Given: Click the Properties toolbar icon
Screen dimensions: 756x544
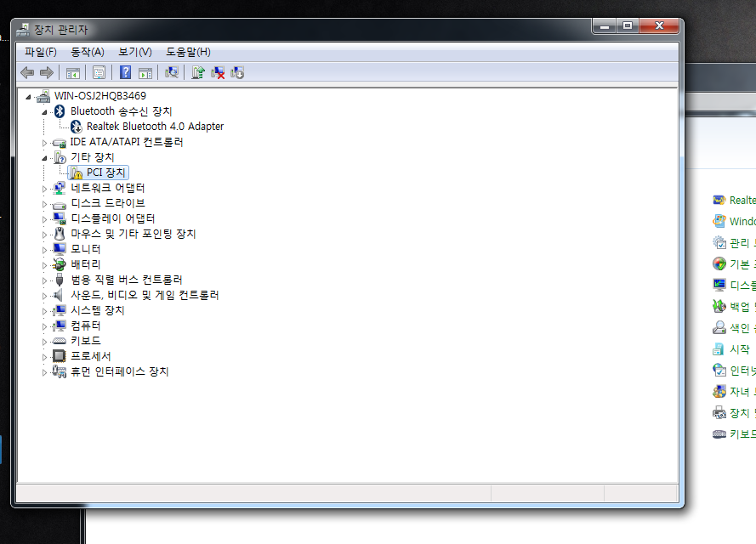Looking at the screenshot, I should (99, 73).
